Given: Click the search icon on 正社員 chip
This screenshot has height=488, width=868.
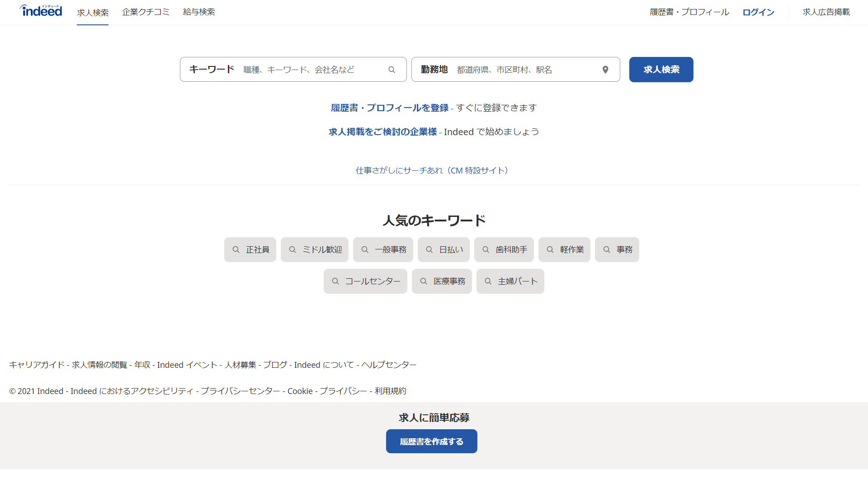Looking at the screenshot, I should pyautogui.click(x=236, y=249).
